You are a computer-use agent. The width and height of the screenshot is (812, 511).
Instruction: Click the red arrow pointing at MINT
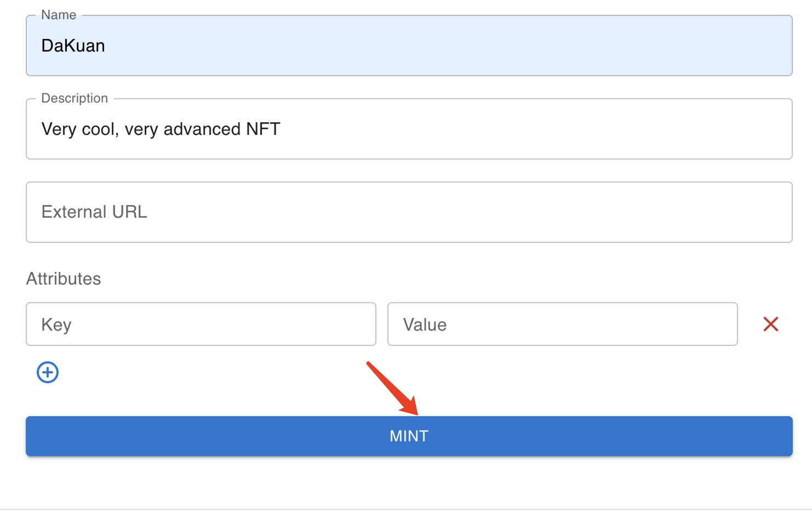coord(392,388)
